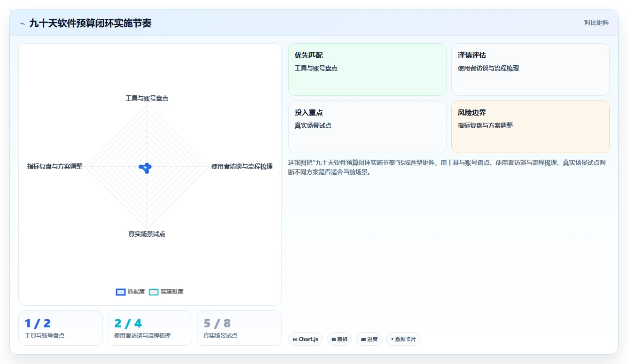Image resolution: width=628 pixels, height=364 pixels.
Task: Select the 风险边界 card
Action: click(530, 127)
